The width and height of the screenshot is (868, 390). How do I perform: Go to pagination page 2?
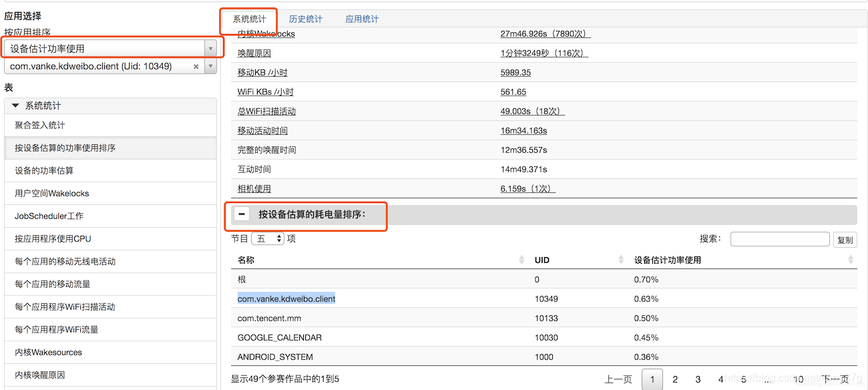675,379
